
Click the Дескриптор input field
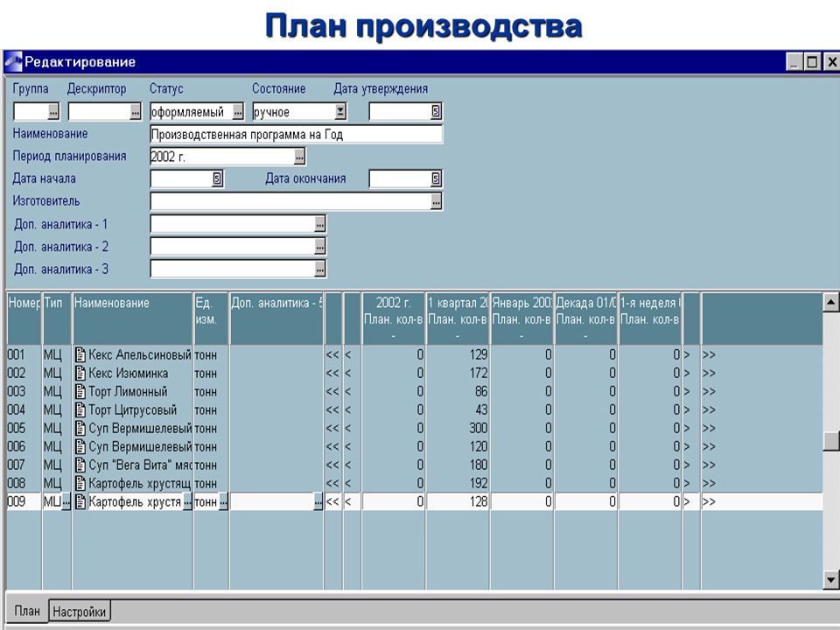click(x=99, y=112)
